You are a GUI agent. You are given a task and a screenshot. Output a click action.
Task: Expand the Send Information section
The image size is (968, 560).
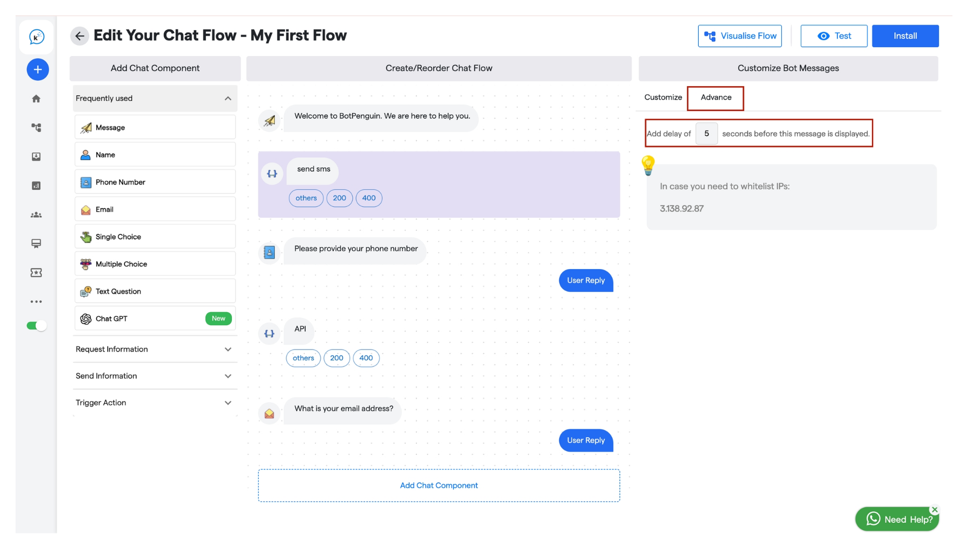click(155, 376)
